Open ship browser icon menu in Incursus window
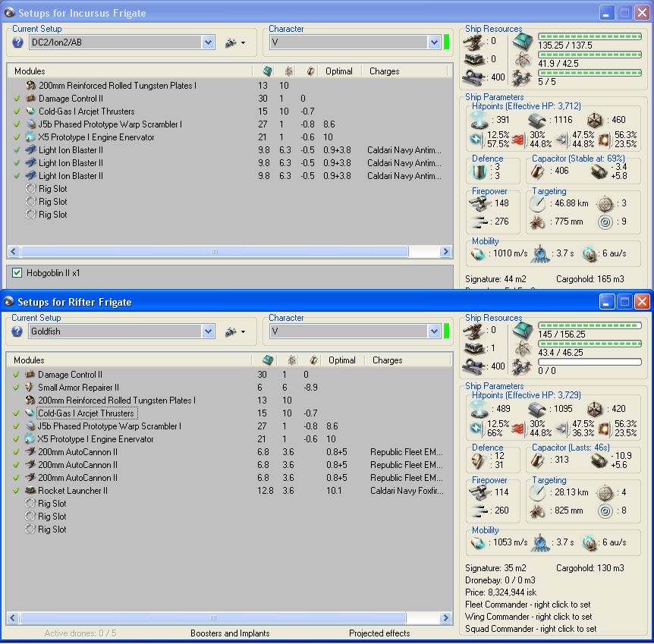This screenshot has width=654, height=644. tap(235, 42)
